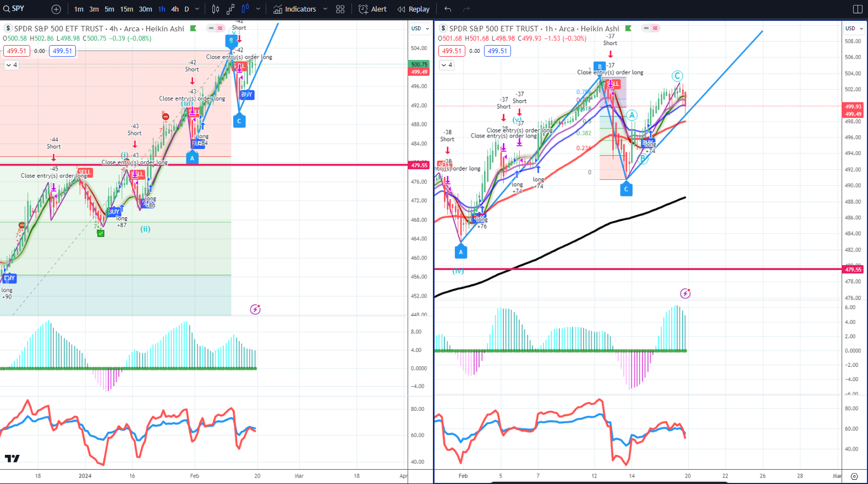Select the blue C square label on the 1h chart

(626, 189)
